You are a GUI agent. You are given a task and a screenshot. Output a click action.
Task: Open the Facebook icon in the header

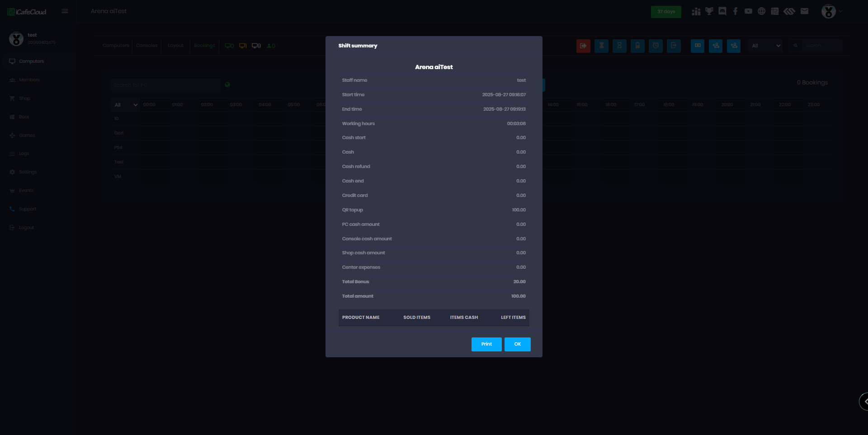pos(736,11)
